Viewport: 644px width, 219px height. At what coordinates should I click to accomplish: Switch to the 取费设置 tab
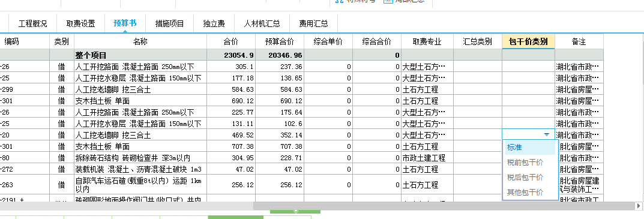pos(81,23)
